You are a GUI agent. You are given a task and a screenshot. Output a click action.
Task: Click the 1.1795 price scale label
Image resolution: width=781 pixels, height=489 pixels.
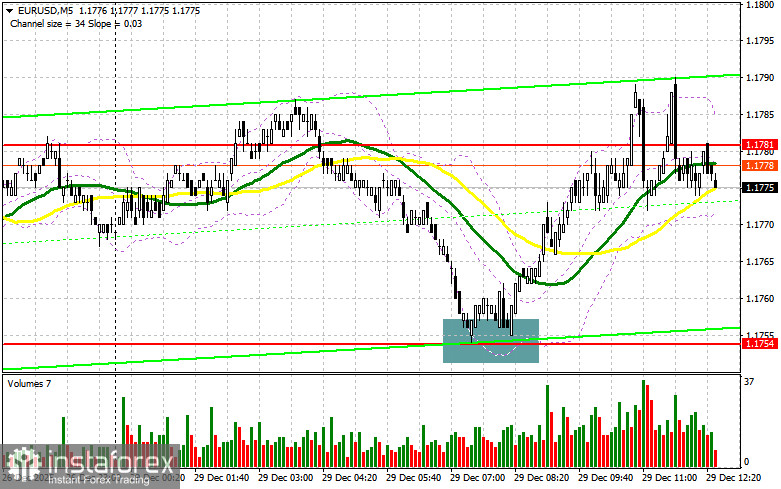coord(760,40)
